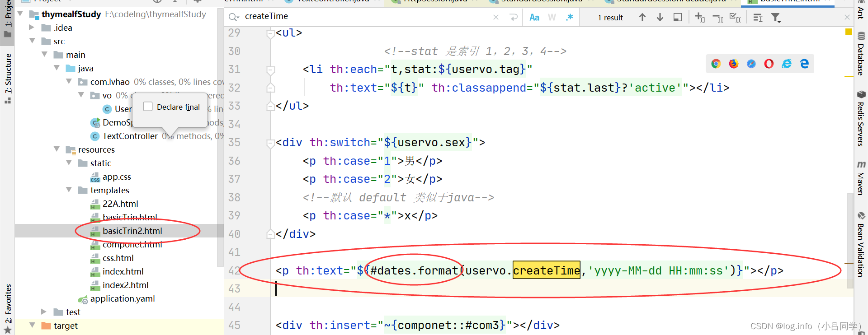Click the multiline search options icon
The image size is (868, 335).
758,18
